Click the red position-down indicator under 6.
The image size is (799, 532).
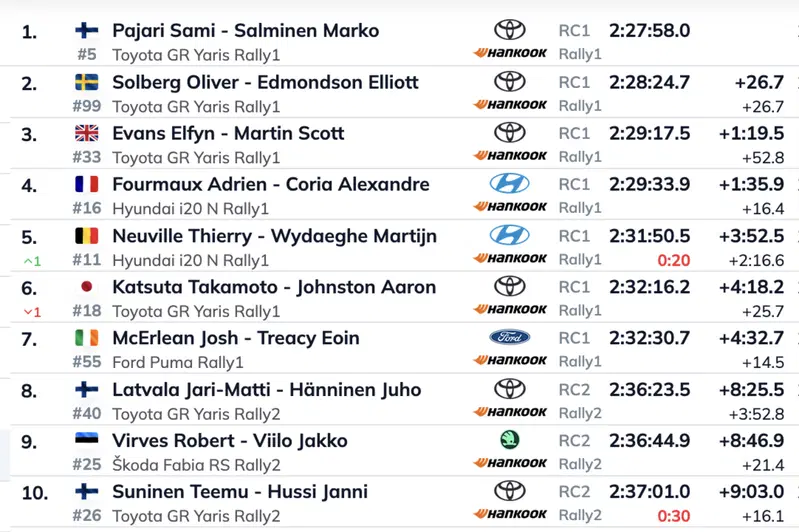point(32,312)
